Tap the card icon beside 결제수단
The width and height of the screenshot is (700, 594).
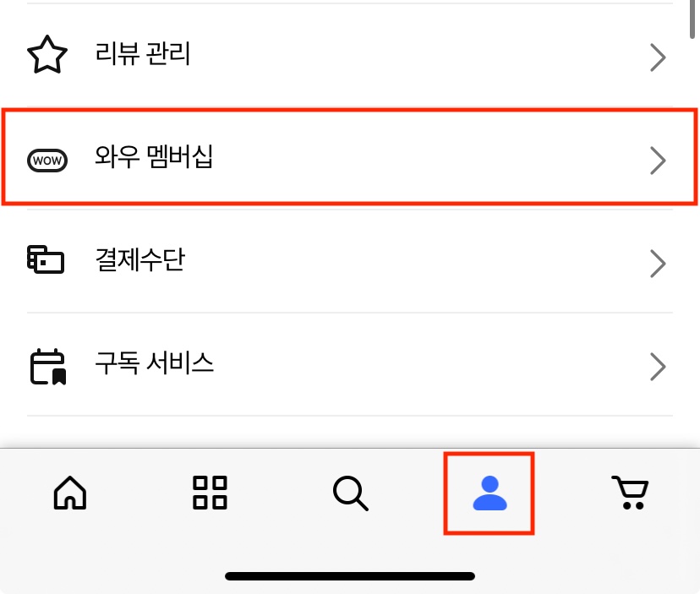click(x=46, y=260)
